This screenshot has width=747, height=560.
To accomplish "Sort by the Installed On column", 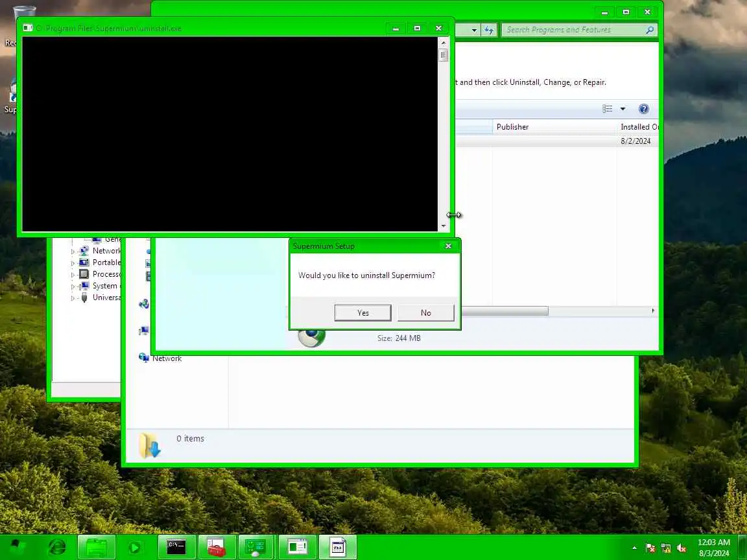I will (638, 126).
